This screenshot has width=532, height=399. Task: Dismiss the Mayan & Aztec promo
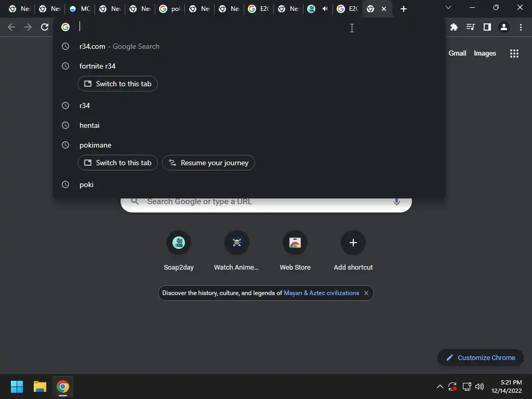pyautogui.click(x=366, y=293)
